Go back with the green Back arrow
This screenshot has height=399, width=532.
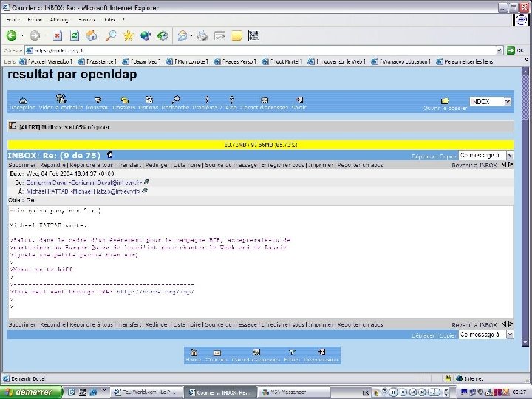[x=11, y=35]
